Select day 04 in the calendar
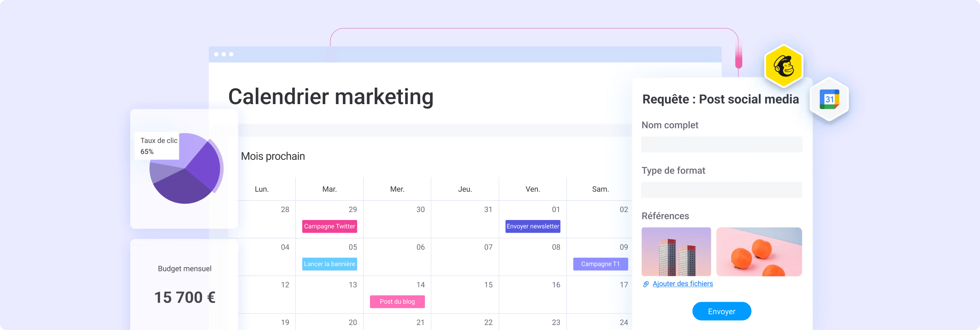 [x=285, y=247]
